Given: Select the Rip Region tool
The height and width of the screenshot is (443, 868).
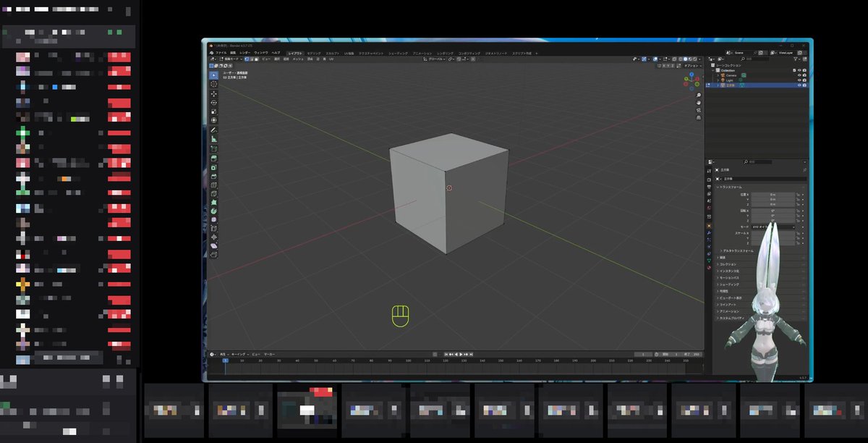Looking at the screenshot, I should pyautogui.click(x=213, y=254).
